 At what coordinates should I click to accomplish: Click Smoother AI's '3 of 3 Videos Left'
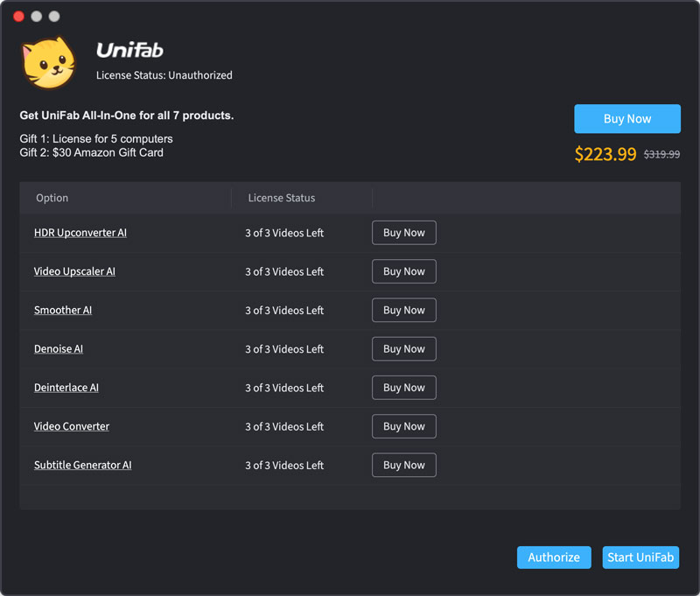pos(284,311)
